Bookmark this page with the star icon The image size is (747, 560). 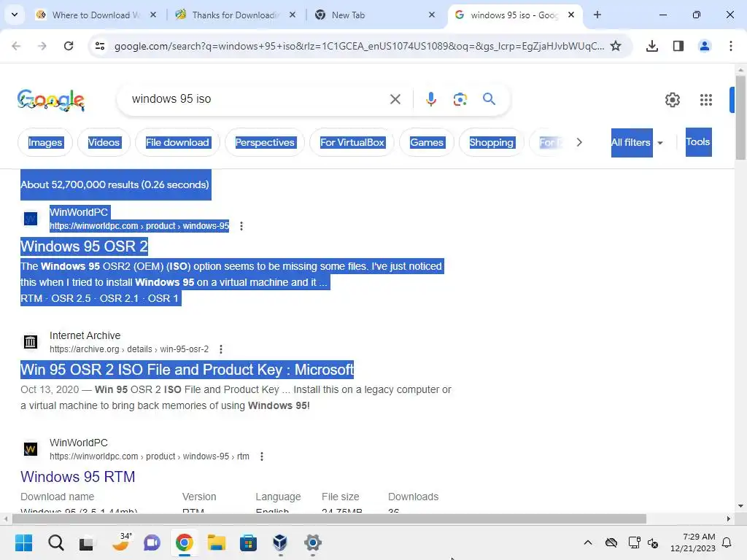(x=616, y=46)
